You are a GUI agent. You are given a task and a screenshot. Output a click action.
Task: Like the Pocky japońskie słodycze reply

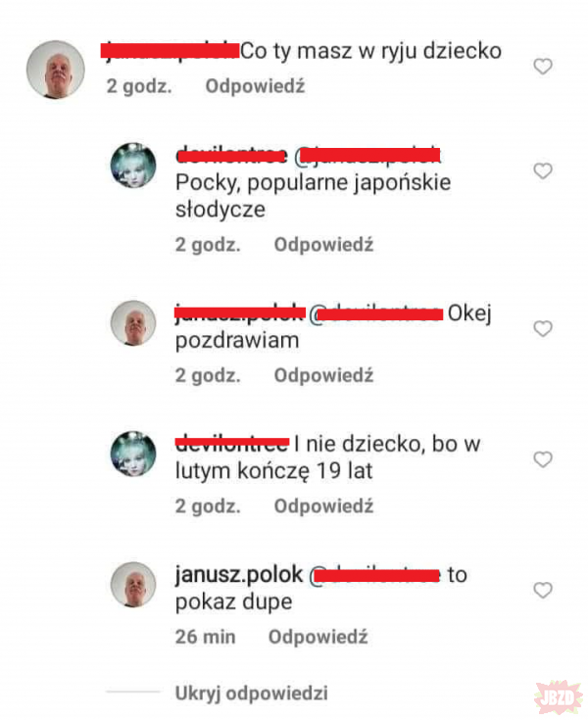coord(543,170)
